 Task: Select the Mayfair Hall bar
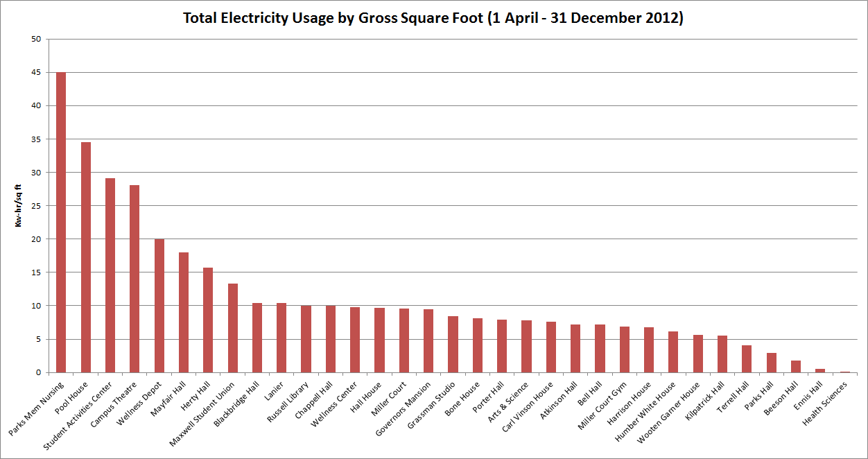pyautogui.click(x=184, y=312)
